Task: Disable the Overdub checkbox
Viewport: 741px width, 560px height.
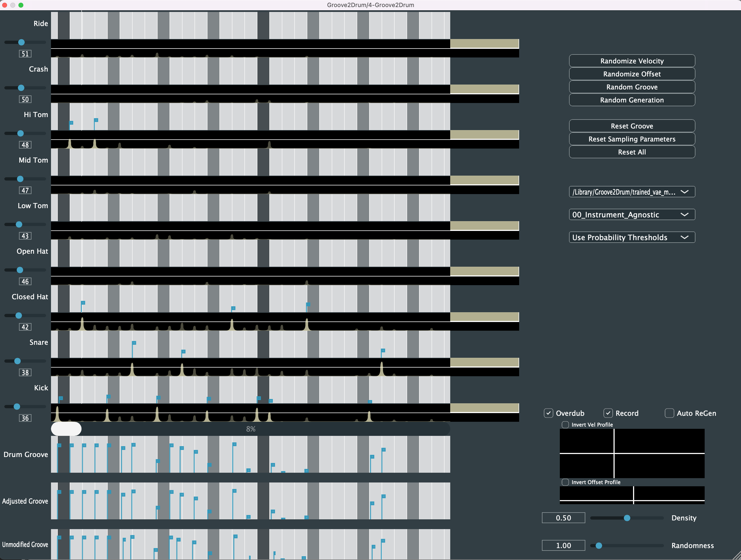Action: [548, 413]
